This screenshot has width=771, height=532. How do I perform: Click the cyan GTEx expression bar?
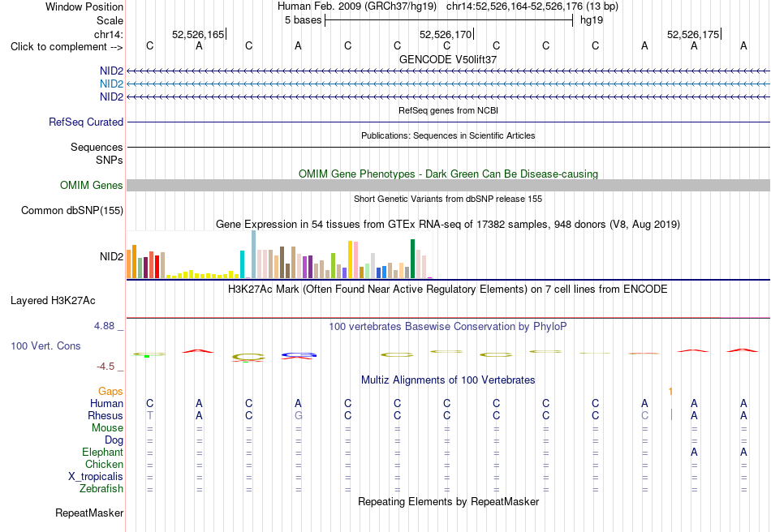[x=242, y=264]
